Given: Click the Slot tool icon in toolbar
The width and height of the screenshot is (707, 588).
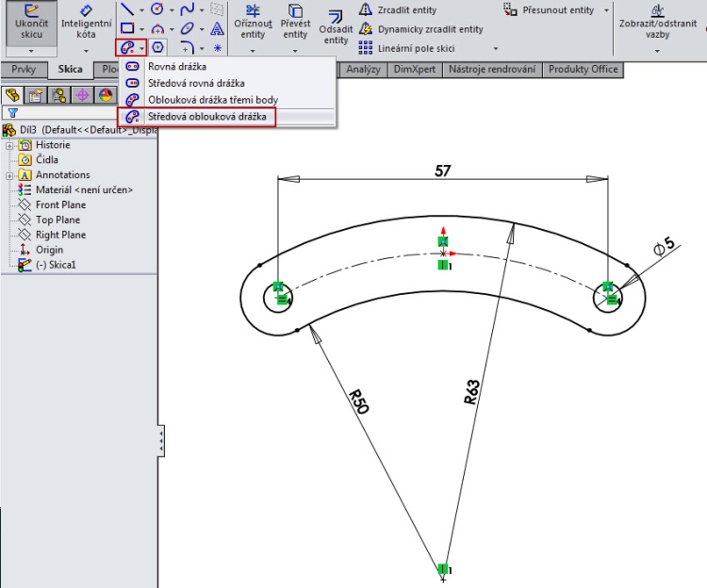Looking at the screenshot, I should tap(127, 47).
